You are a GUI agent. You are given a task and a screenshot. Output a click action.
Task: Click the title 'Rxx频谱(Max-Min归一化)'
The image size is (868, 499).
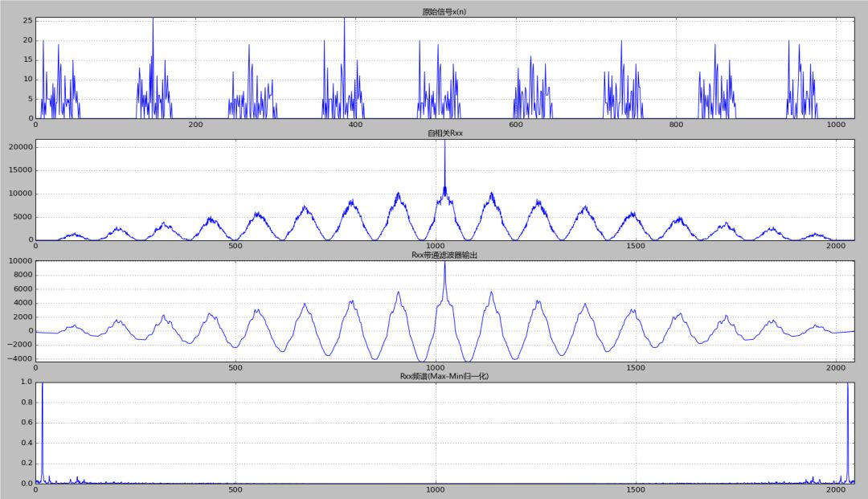(x=444, y=376)
